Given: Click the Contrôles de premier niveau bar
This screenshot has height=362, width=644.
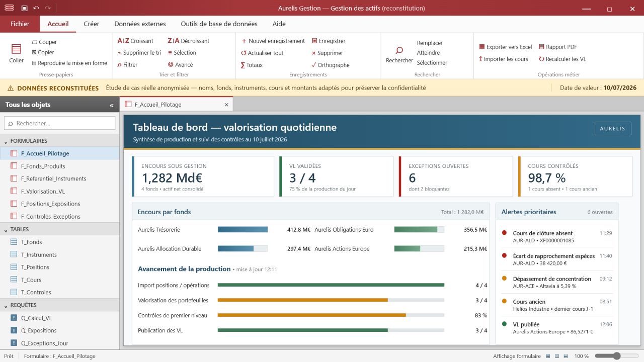Looking at the screenshot, I should [331, 315].
